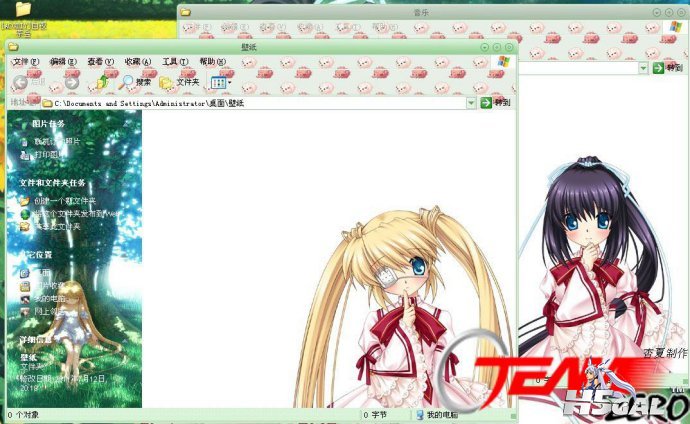Open the 查看 menu in 音乐 window
Screen dimensions: 690x424
(x=273, y=28)
